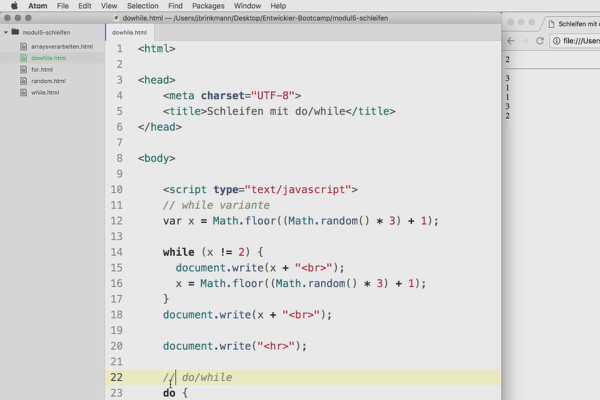Click file icon next to arraysverarbeiten.html
600x400 pixels.
coord(23,46)
